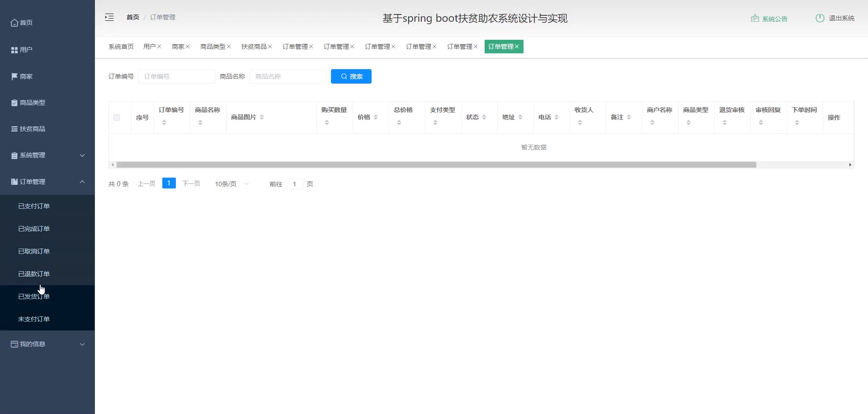Toggle the select-all checkbox in table header
Viewport: 868px width, 414px height.
[x=117, y=118]
